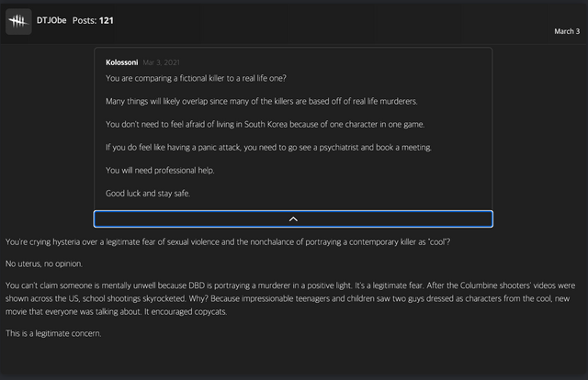The width and height of the screenshot is (588, 380).
Task: Click line starting "You can't claim someone"
Action: [x=276, y=287]
